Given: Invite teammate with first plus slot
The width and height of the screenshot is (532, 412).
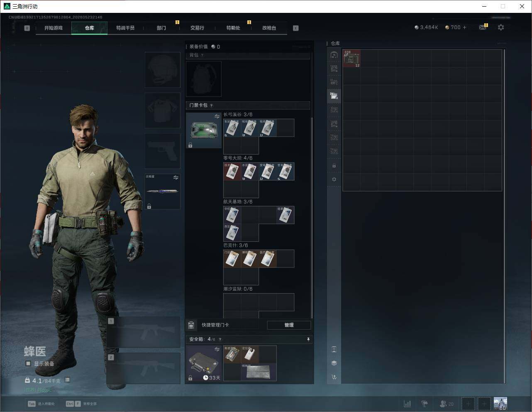Looking at the screenshot, I should (468, 404).
